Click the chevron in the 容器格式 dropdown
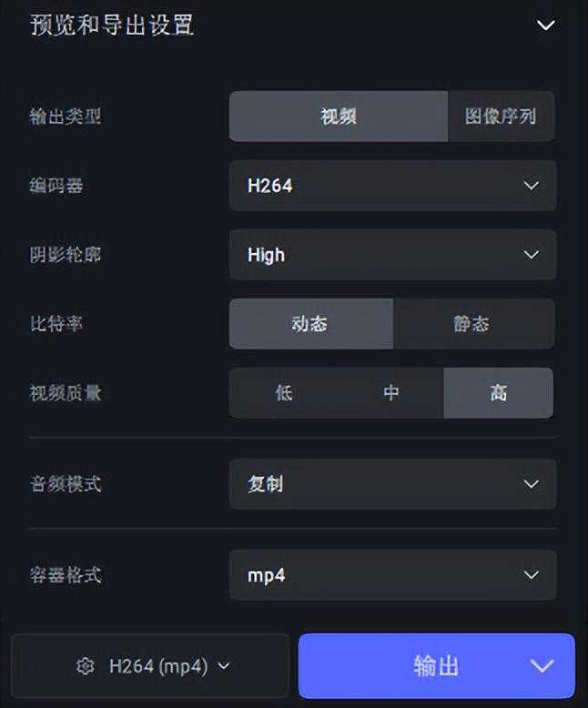Viewport: 588px width, 708px height. 532,575
